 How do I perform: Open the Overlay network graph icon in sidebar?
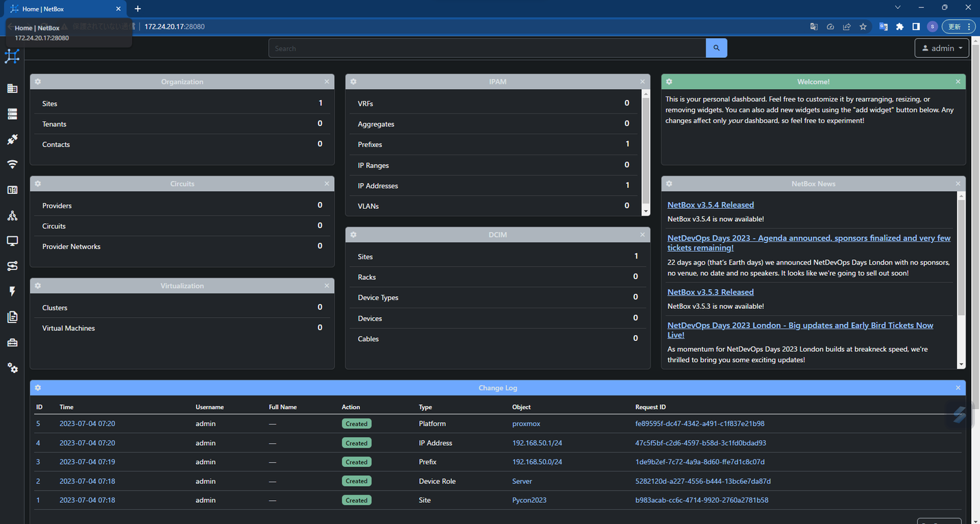[12, 216]
